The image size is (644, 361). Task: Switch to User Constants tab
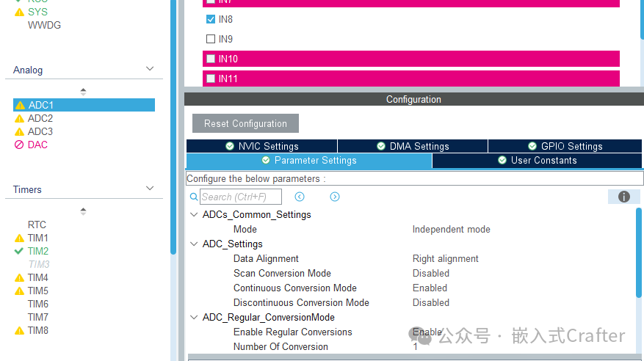(x=537, y=161)
